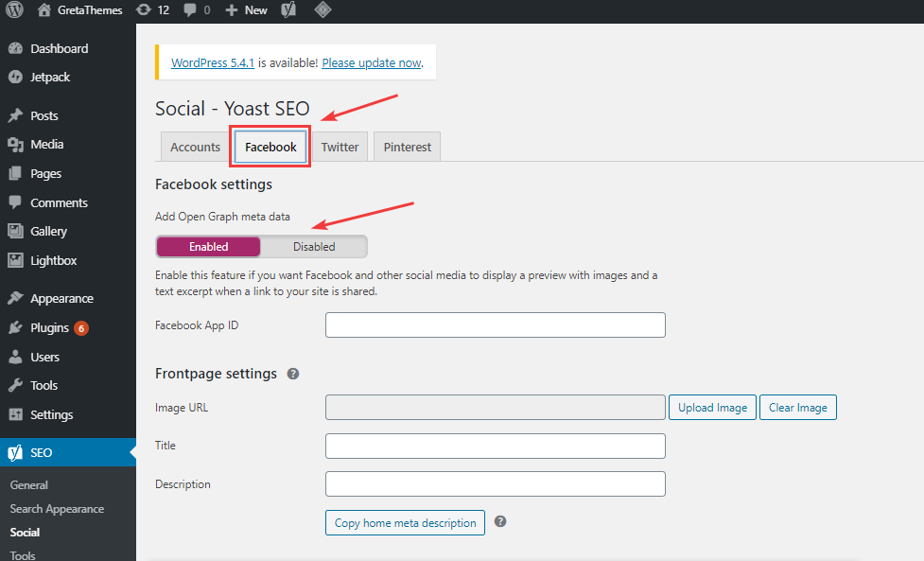Open comments via the speech bubble icon

coord(189,10)
